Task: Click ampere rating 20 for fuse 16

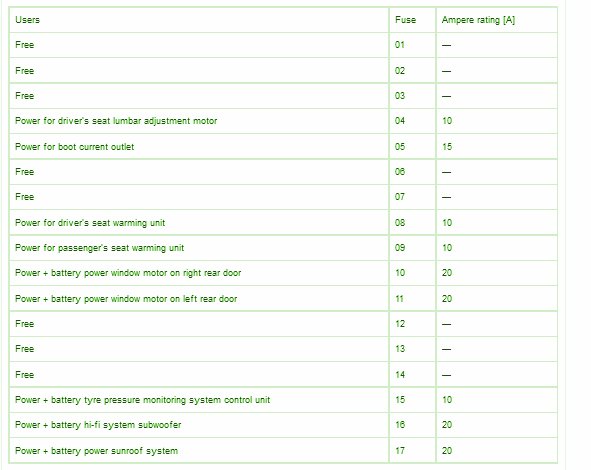Action: [x=447, y=425]
